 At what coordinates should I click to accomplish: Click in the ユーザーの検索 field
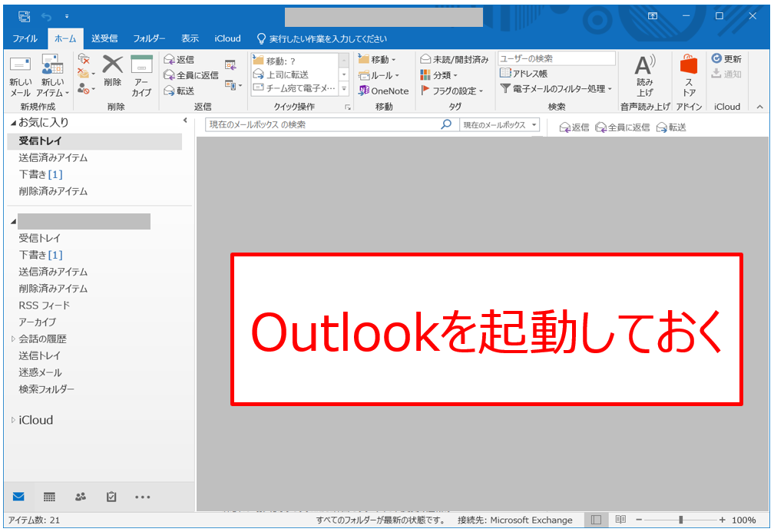[557, 58]
